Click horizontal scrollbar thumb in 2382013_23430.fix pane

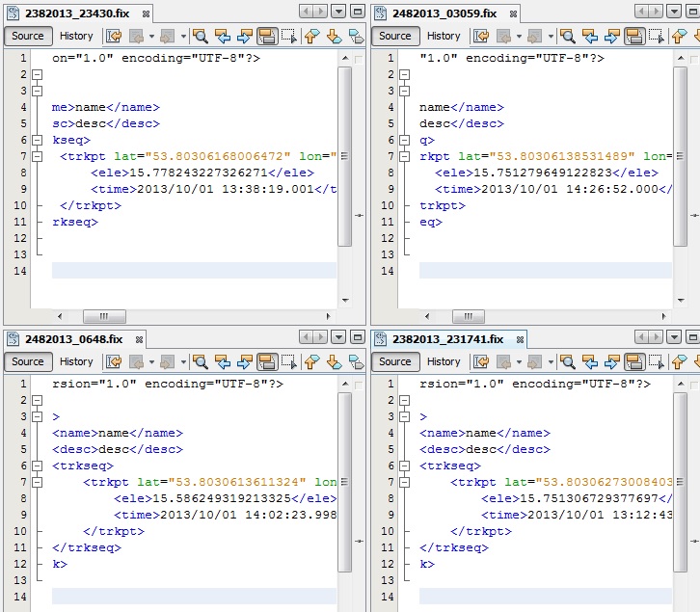[104, 316]
